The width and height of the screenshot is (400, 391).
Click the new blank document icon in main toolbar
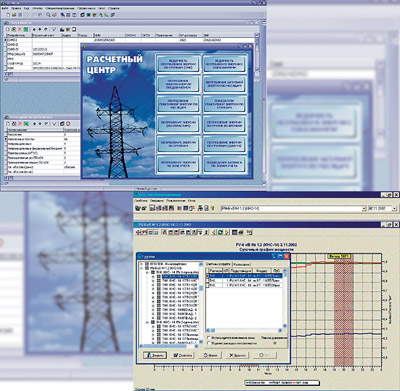(x=8, y=15)
